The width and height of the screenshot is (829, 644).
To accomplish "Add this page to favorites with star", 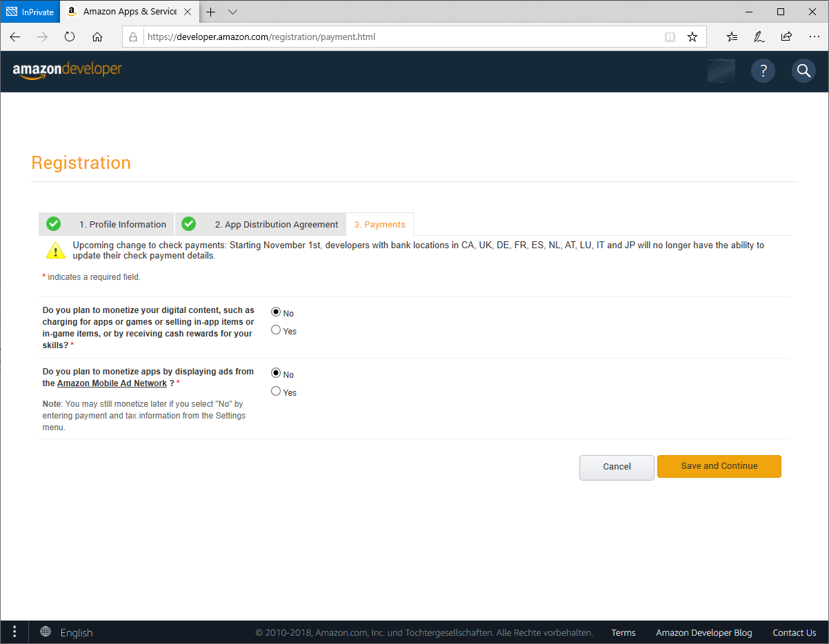I will pos(692,37).
